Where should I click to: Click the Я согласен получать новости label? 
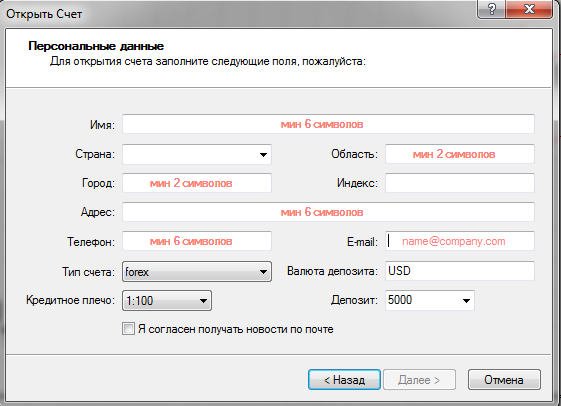(236, 329)
